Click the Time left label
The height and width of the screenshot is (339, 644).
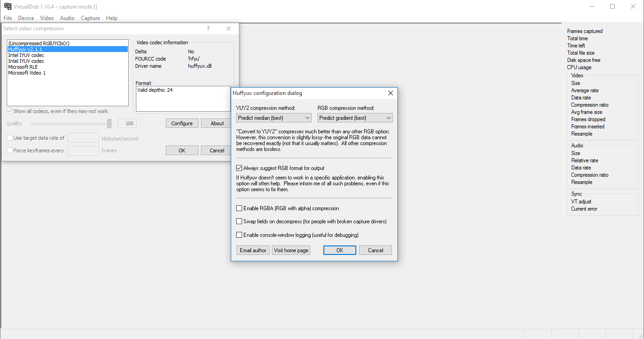pos(576,46)
